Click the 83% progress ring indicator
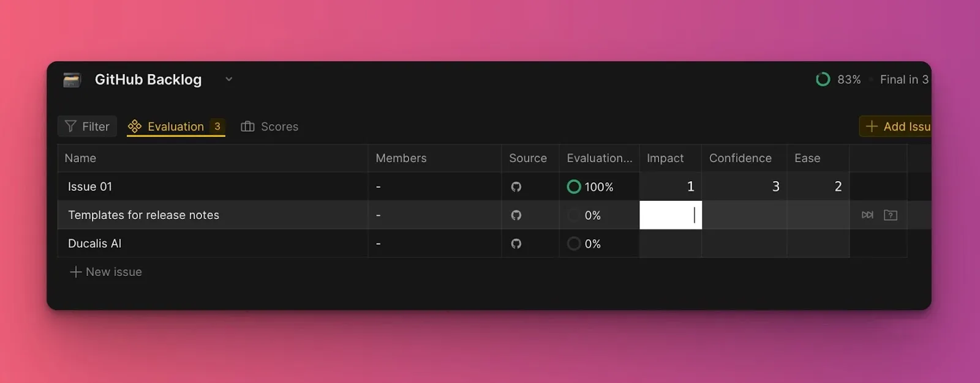 pyautogui.click(x=823, y=80)
